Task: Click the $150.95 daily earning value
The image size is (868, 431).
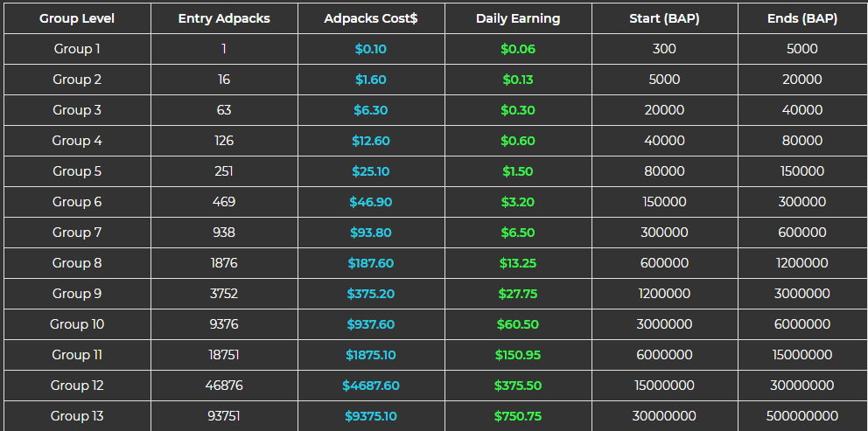Action: pyautogui.click(x=518, y=355)
